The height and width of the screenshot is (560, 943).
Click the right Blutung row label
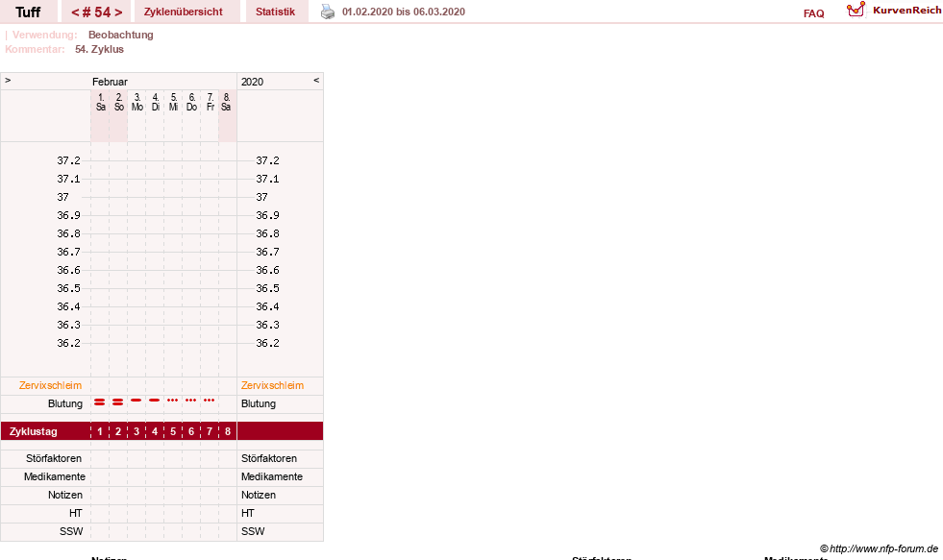click(x=259, y=403)
